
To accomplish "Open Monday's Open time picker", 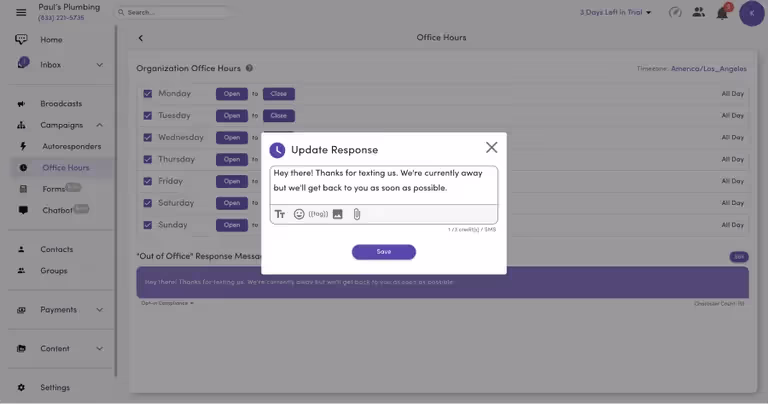I will [232, 94].
